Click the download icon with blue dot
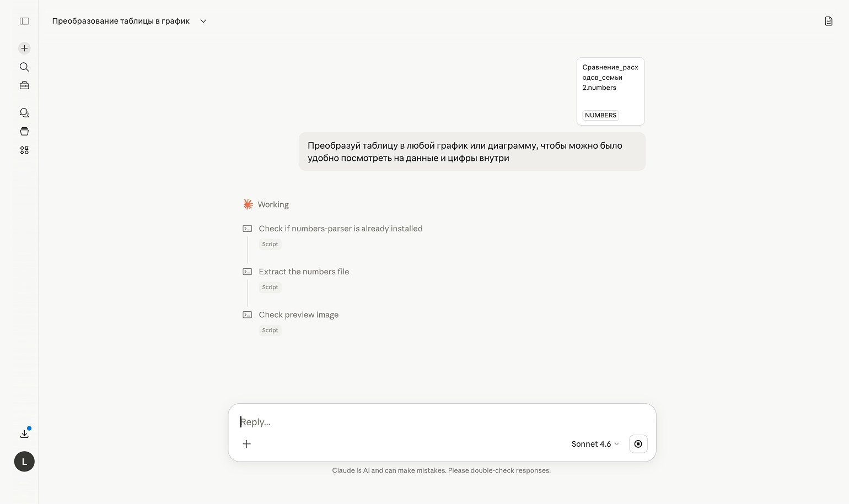Screen dimensions: 849x504 point(24,433)
